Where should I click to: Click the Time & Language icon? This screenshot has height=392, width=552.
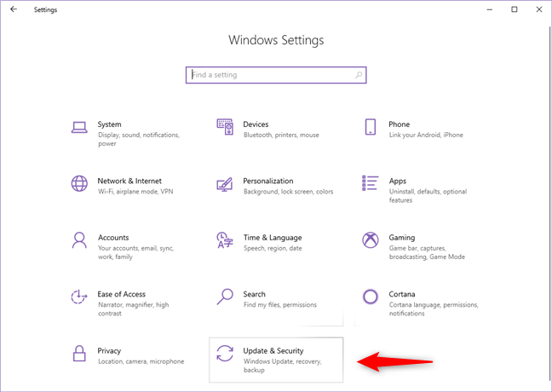coord(225,239)
